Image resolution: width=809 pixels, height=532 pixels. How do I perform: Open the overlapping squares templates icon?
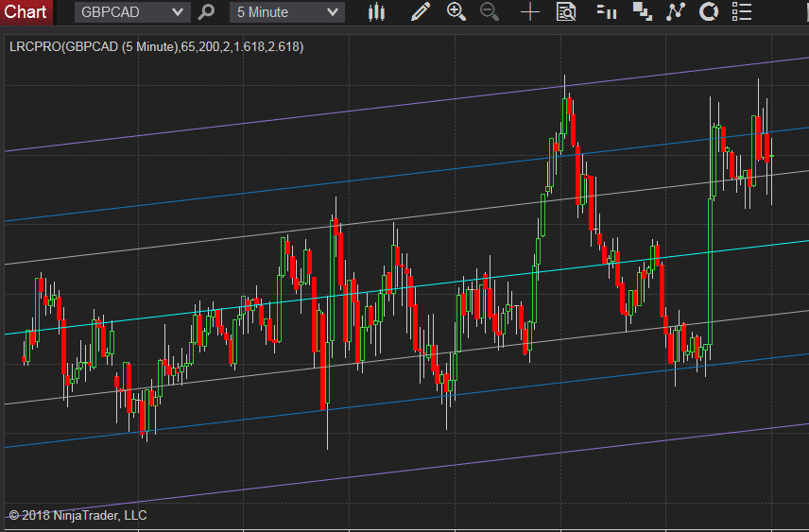tap(643, 12)
